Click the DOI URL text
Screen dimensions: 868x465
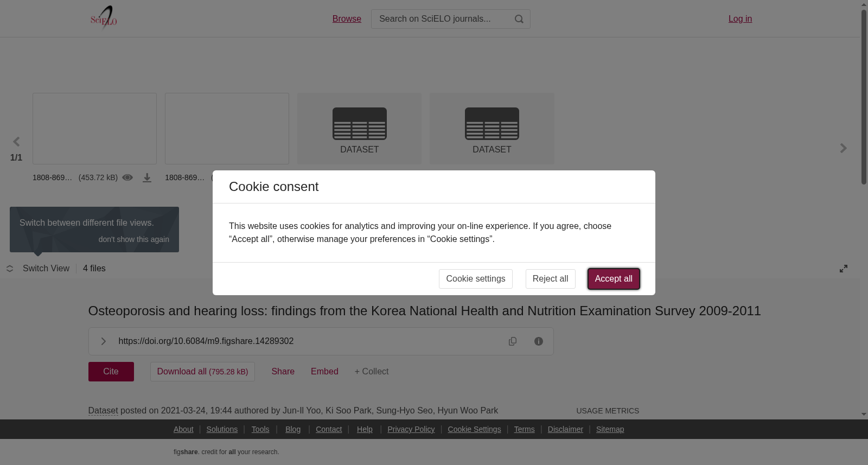[206, 341]
